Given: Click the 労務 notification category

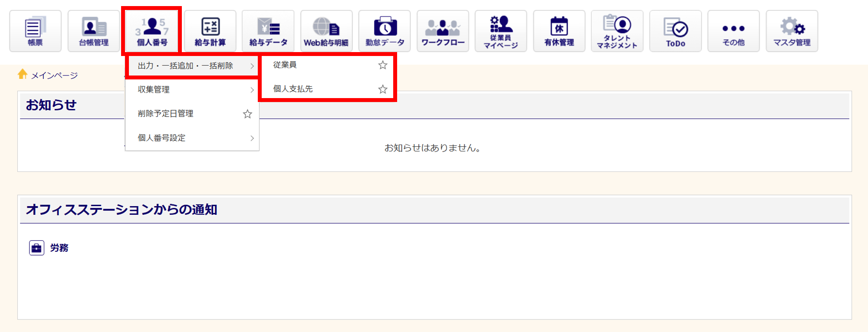Looking at the screenshot, I should 59,248.
